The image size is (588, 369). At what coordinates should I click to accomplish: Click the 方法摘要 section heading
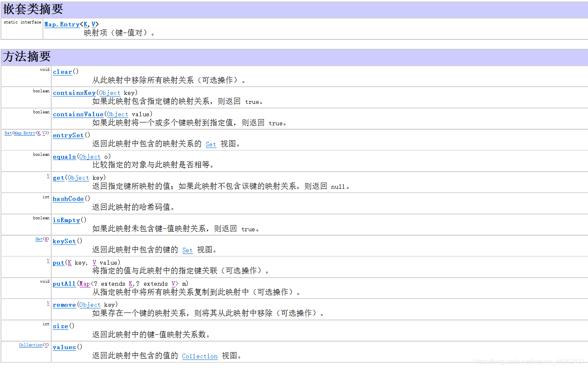pyautogui.click(x=27, y=56)
